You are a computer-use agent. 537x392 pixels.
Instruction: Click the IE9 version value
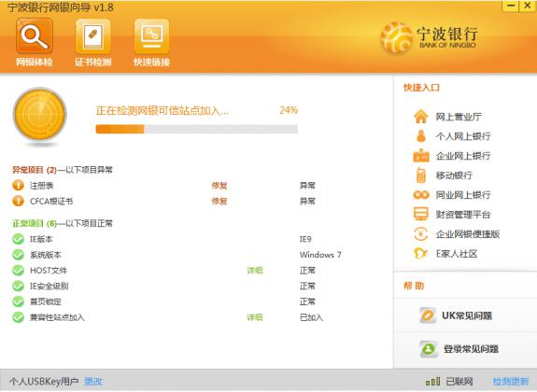coord(305,239)
